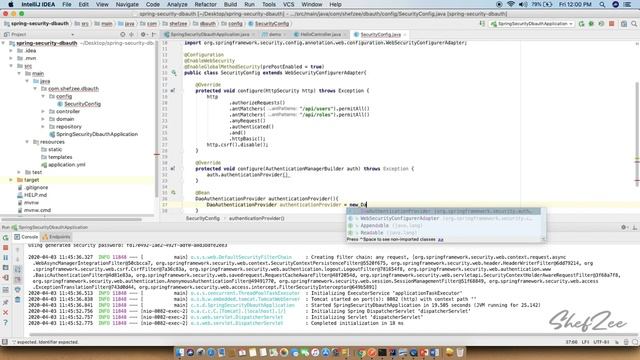Toggle tool window bars icon in status bar
The width and height of the screenshot is (640, 360).
4,342
